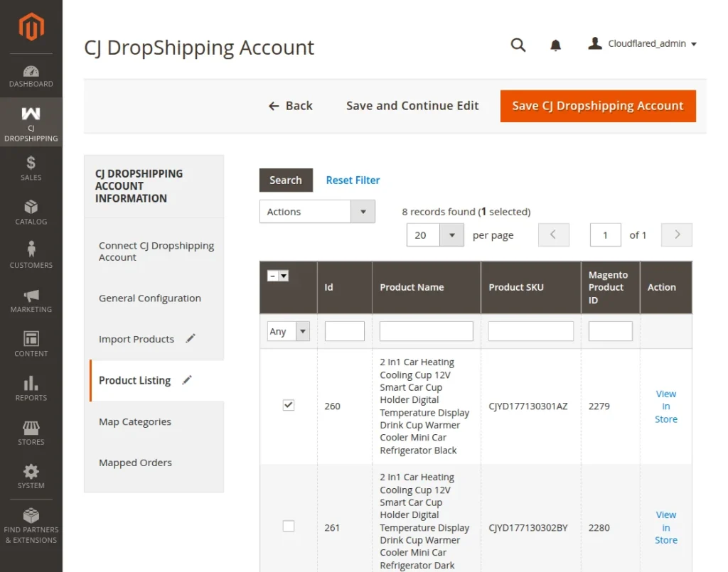
Task: Expand the Actions dropdown
Action: (x=317, y=212)
